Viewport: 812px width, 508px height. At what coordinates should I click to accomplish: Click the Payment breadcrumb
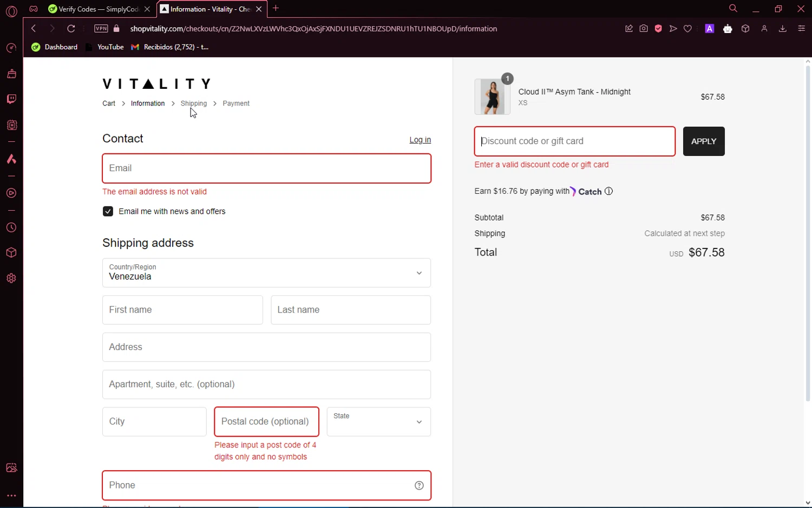236,103
